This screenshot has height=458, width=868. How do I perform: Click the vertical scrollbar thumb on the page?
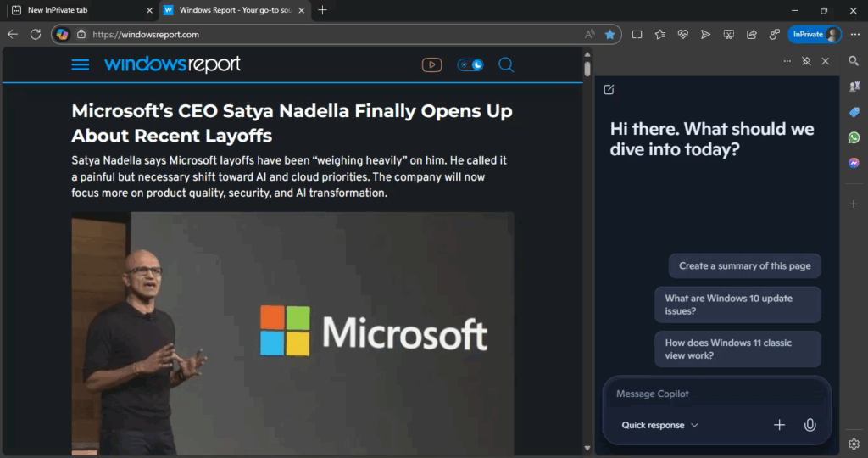pyautogui.click(x=587, y=69)
